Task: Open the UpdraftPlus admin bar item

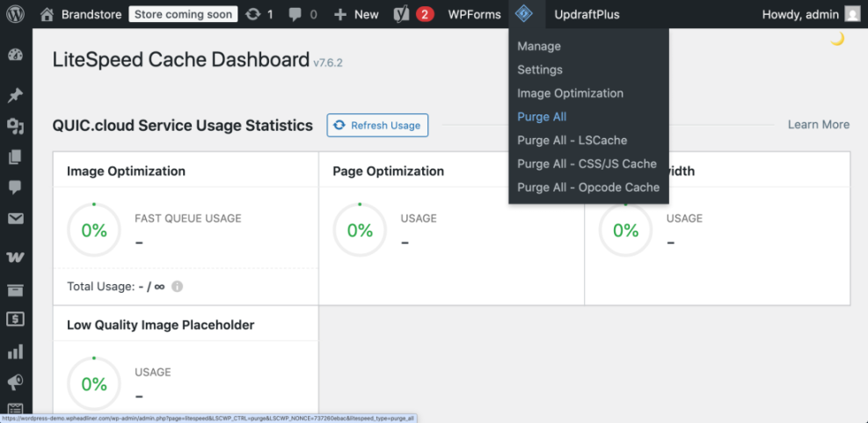Action: pyautogui.click(x=587, y=14)
